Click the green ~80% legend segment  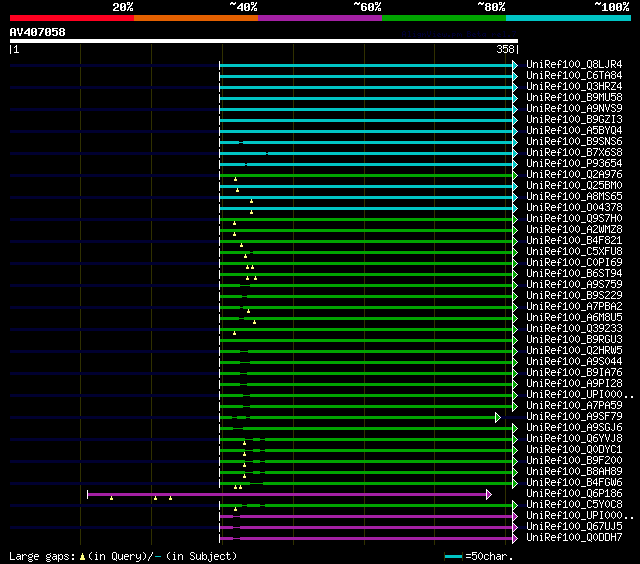(x=443, y=18)
